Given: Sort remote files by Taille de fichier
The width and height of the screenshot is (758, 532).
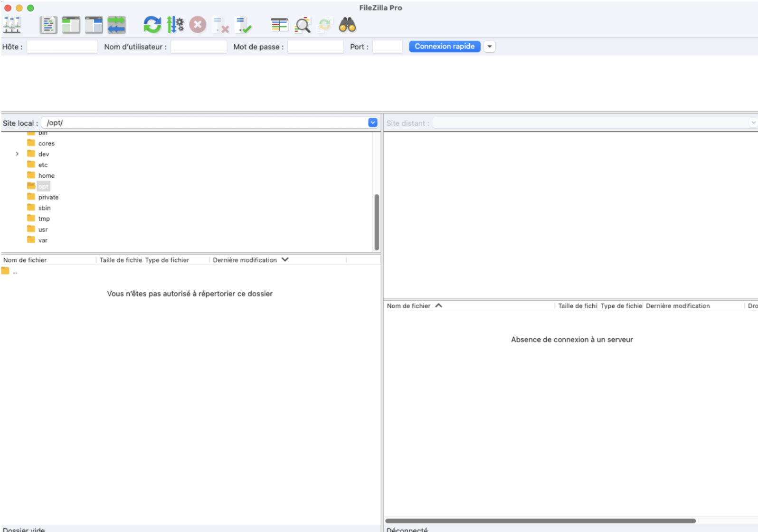Looking at the screenshot, I should coord(578,306).
